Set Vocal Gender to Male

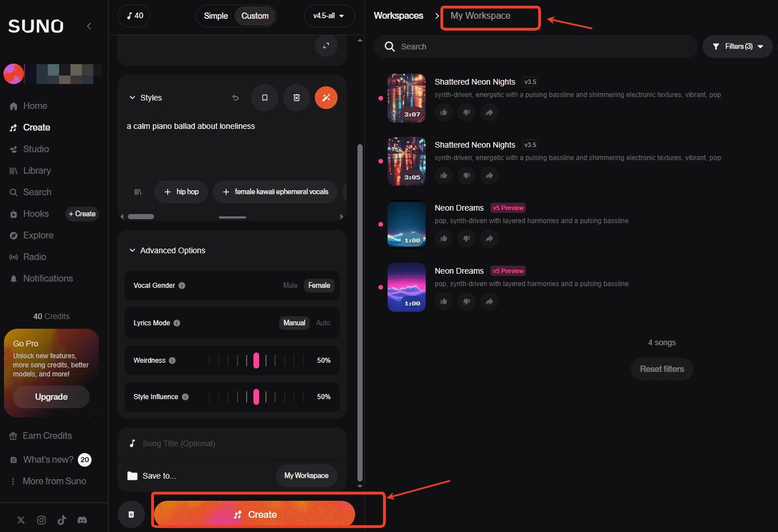pos(290,286)
